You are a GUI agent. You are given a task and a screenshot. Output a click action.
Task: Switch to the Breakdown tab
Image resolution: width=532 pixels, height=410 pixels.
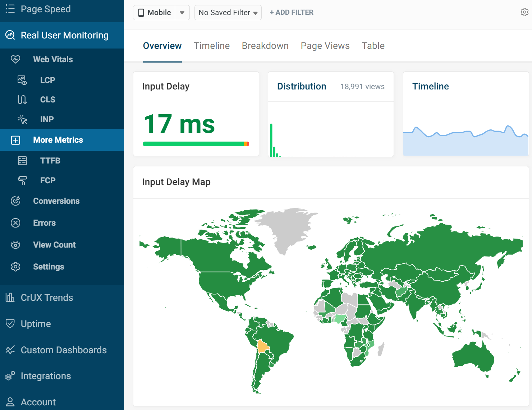(265, 46)
